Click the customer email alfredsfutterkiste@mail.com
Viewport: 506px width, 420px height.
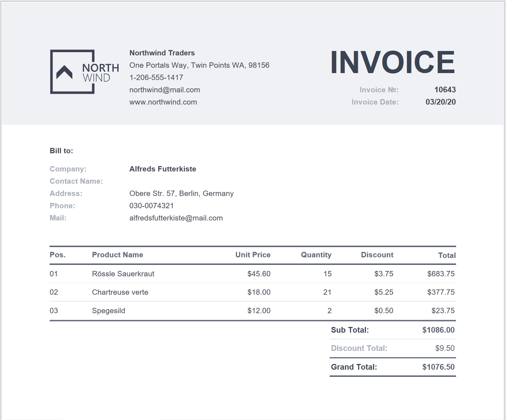point(176,218)
